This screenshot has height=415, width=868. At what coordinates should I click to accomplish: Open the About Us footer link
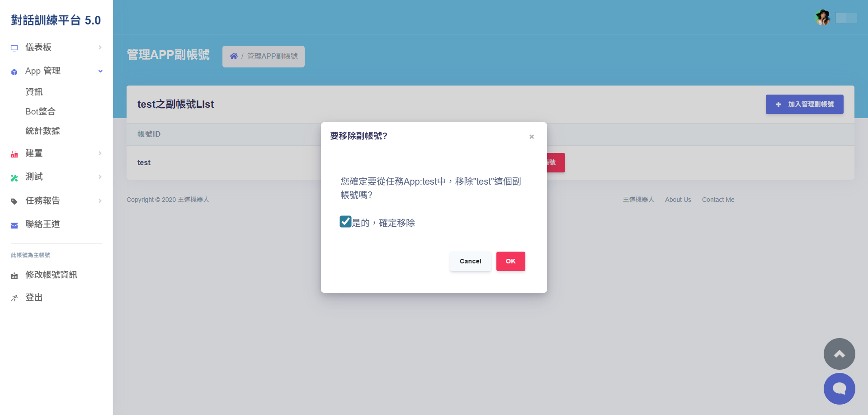[678, 200]
